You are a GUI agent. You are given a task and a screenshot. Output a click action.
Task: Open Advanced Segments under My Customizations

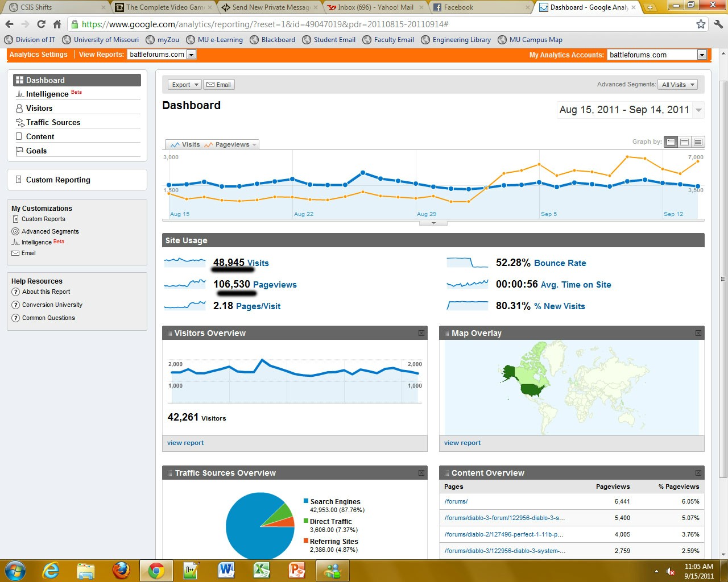(50, 231)
